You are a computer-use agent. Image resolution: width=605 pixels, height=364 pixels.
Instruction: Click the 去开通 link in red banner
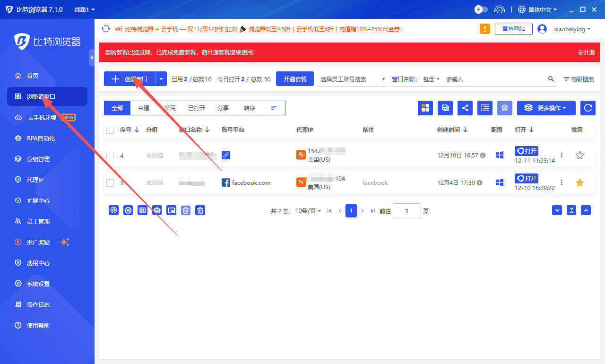pos(586,52)
